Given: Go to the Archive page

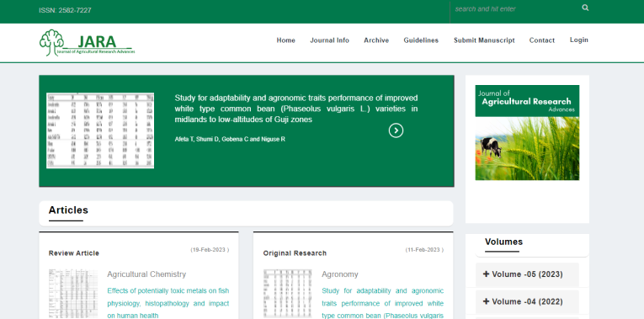Looking at the screenshot, I should [x=376, y=40].
